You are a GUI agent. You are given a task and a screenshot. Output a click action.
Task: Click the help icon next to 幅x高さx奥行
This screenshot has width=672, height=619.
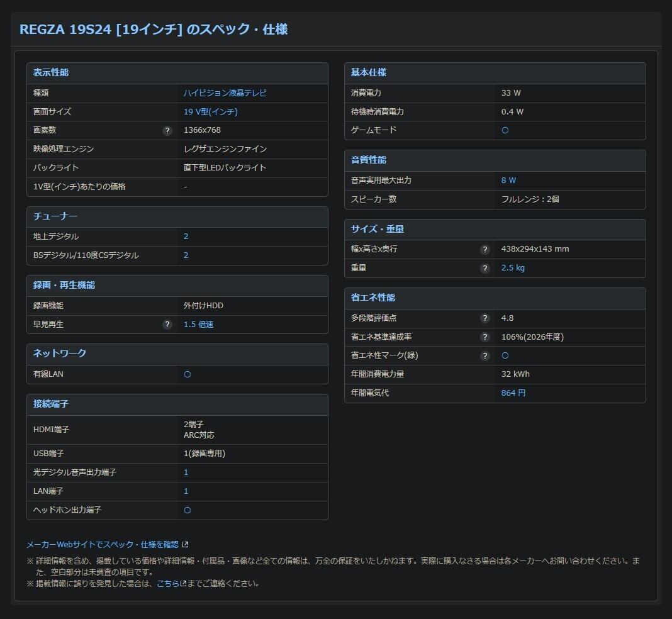coord(484,249)
